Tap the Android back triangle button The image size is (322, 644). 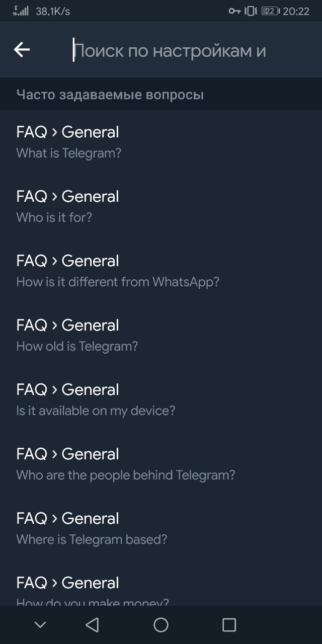click(x=92, y=625)
